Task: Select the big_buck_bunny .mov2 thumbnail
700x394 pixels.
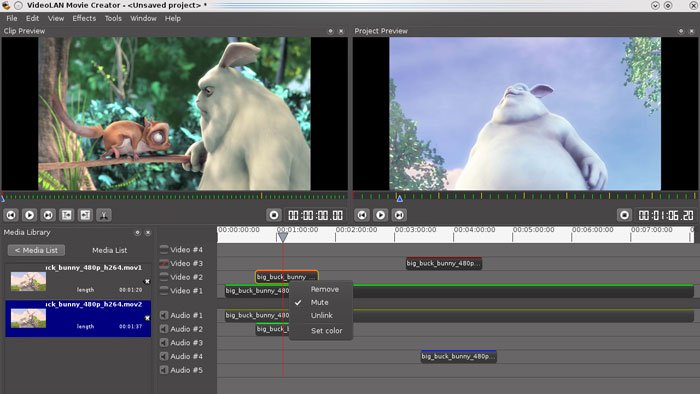Action: (29, 318)
